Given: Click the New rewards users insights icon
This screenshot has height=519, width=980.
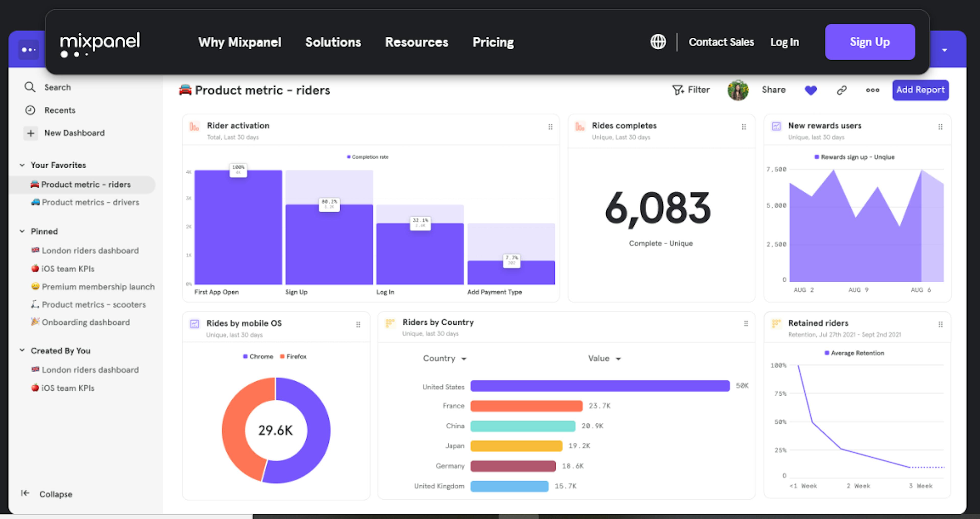Looking at the screenshot, I should (x=776, y=126).
